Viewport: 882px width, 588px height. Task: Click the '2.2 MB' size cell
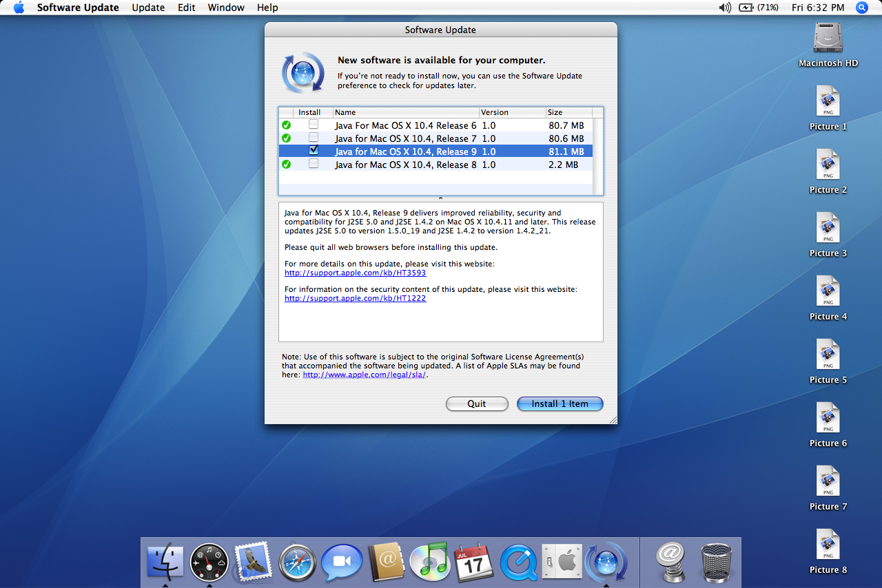tap(563, 165)
